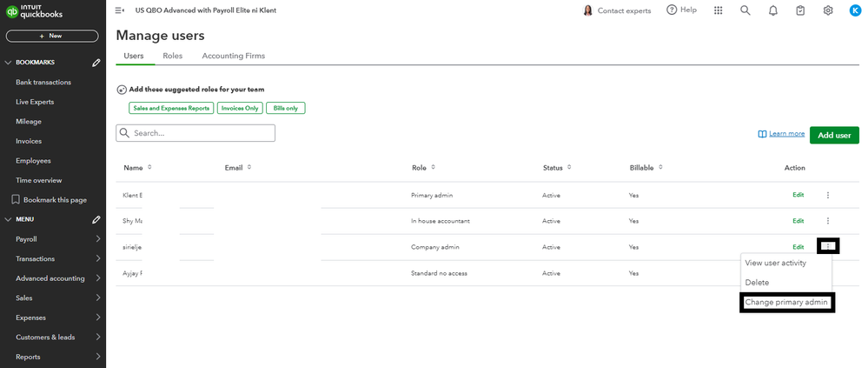
Task: Switch to the Roles tab
Action: tap(172, 56)
